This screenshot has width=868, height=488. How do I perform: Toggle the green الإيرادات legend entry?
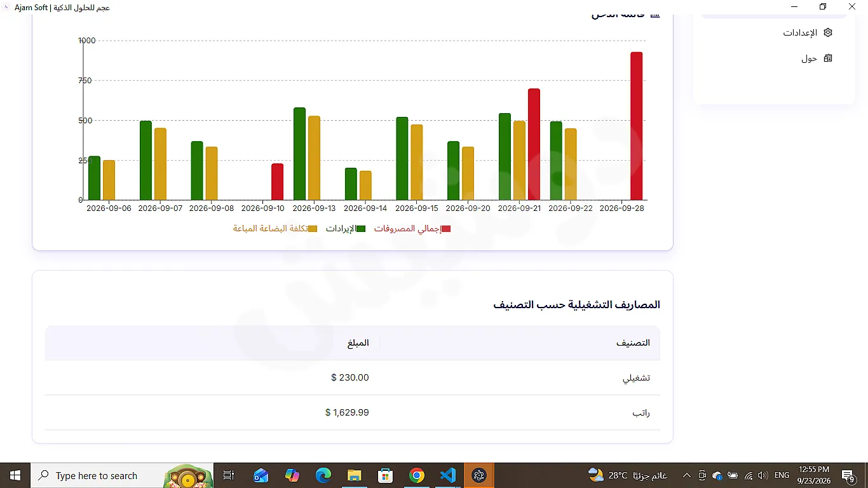(346, 229)
